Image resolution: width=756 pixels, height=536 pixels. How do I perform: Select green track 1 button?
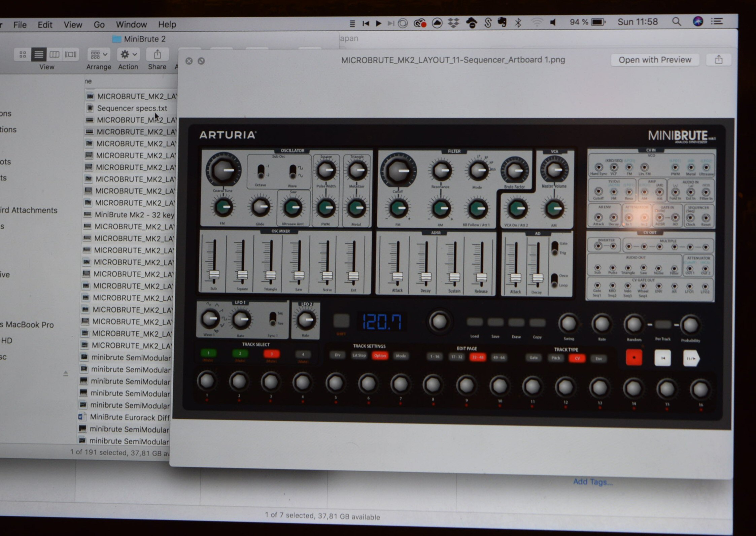coord(208,353)
